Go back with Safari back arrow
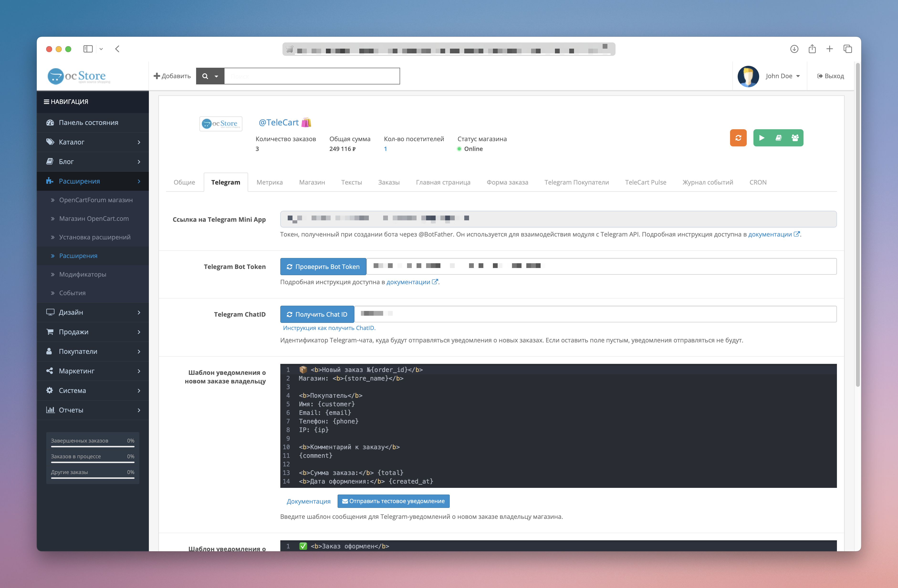This screenshot has height=588, width=898. click(x=117, y=49)
